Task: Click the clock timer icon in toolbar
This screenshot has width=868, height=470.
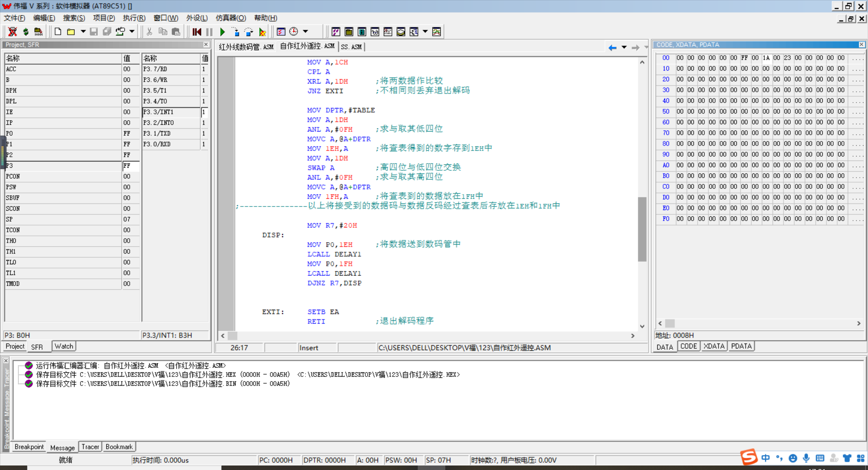Action: coord(294,32)
